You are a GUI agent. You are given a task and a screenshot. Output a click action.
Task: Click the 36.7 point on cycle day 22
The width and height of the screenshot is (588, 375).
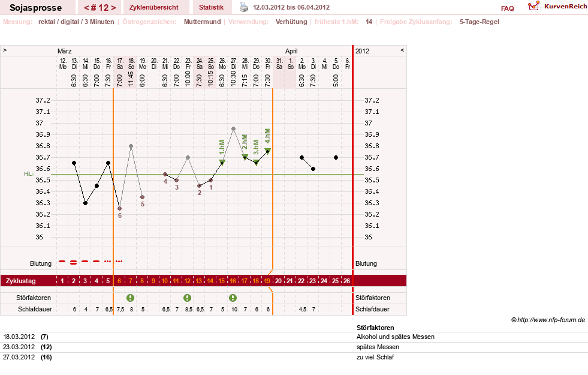tap(302, 157)
